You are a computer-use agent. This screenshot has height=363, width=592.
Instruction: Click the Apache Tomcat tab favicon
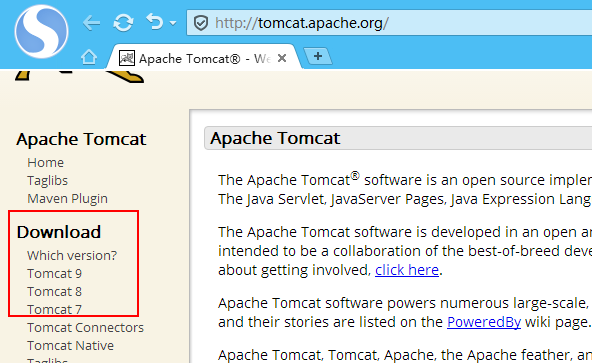(127, 59)
